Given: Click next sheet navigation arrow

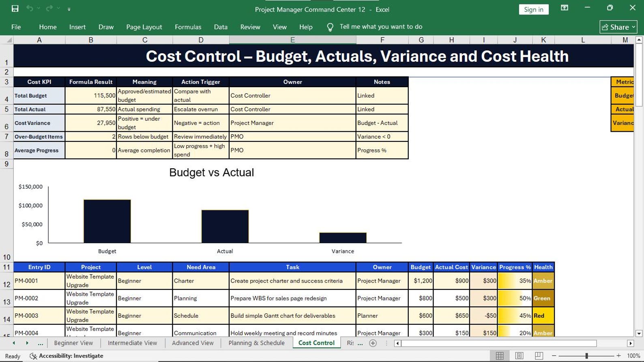Looking at the screenshot, I should point(27,343).
